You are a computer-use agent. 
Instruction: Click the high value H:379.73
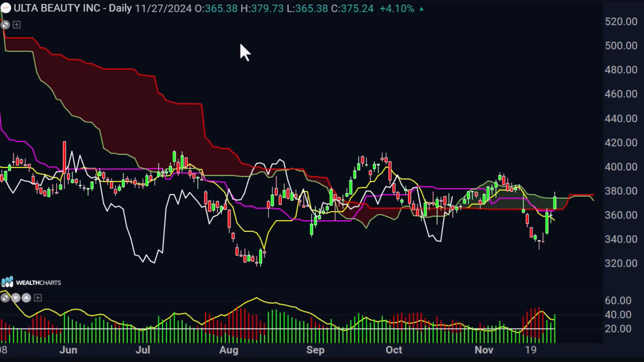[x=262, y=8]
